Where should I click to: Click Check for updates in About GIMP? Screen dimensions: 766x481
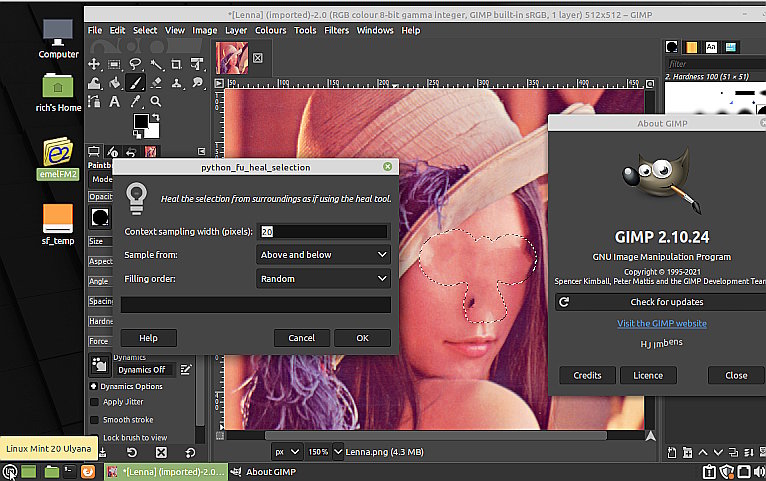point(660,302)
